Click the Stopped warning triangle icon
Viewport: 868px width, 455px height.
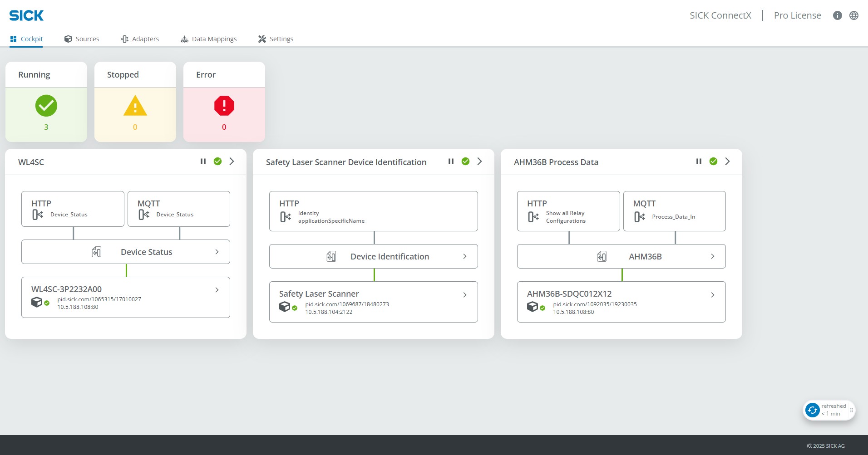[135, 106]
